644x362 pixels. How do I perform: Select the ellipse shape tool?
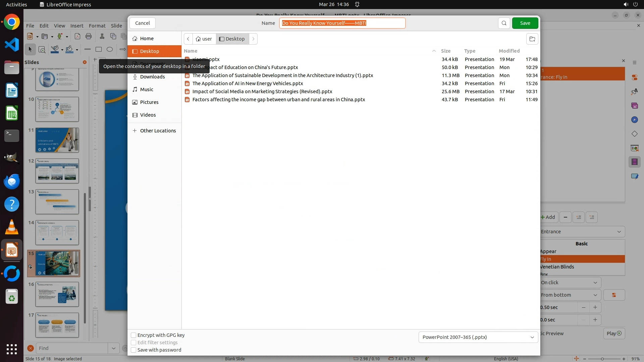click(x=110, y=50)
